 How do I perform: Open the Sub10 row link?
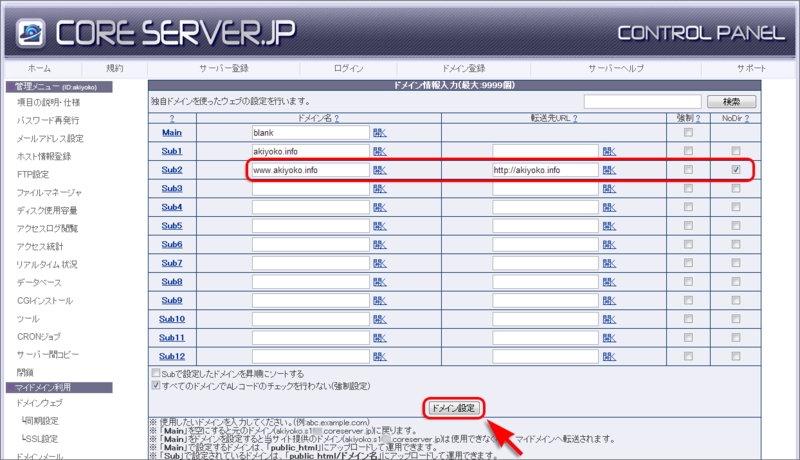click(x=172, y=319)
